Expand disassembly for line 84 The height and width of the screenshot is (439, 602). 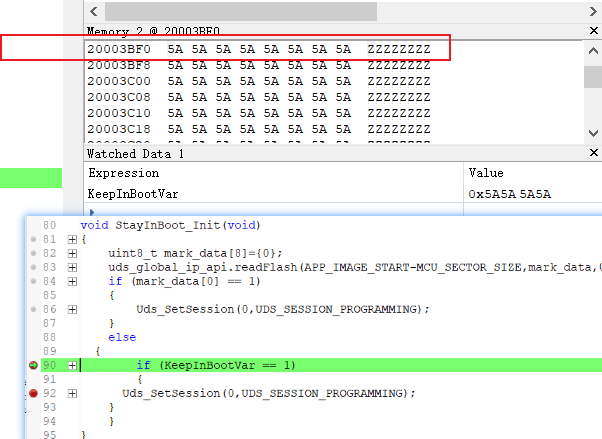[72, 282]
